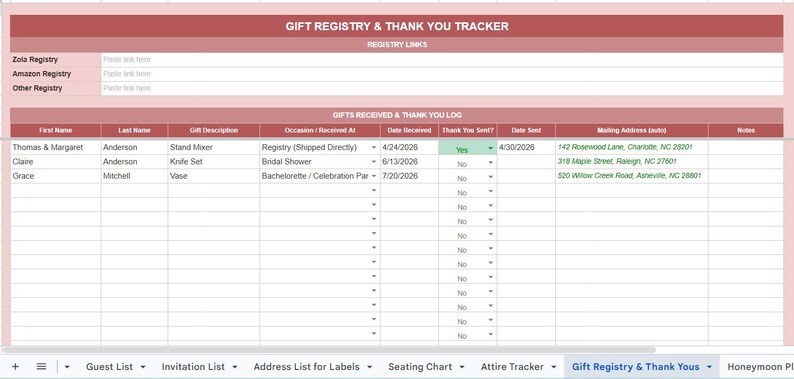Open the all sheets list icon
794x379 pixels.
point(42,367)
